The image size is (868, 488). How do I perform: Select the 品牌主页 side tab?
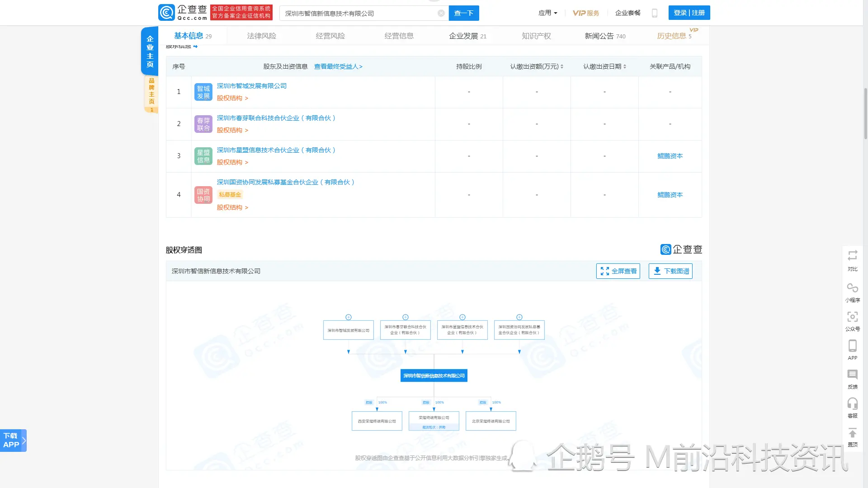[151, 94]
